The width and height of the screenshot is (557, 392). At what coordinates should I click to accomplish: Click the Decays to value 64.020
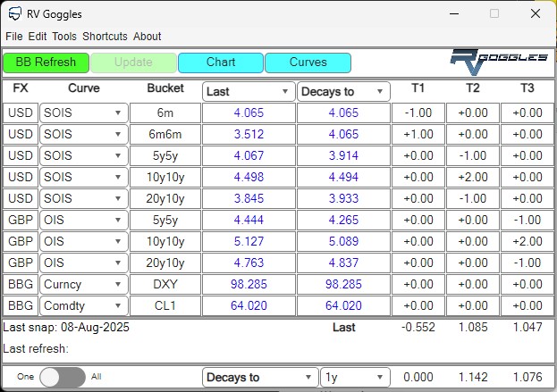(343, 305)
